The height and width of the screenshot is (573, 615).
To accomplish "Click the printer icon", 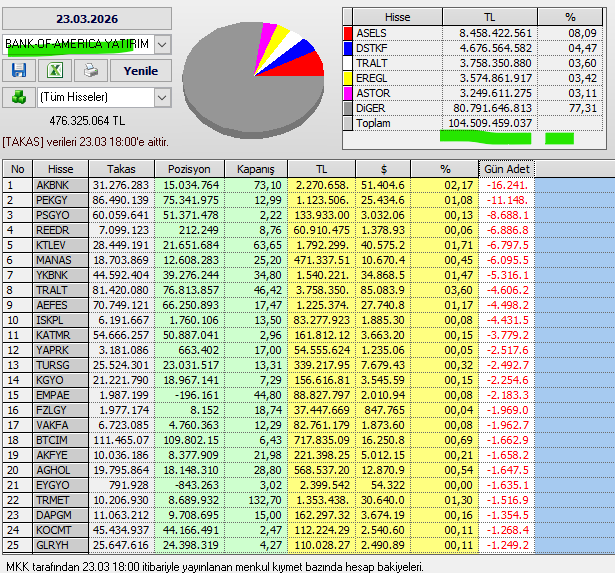I will 91,71.
